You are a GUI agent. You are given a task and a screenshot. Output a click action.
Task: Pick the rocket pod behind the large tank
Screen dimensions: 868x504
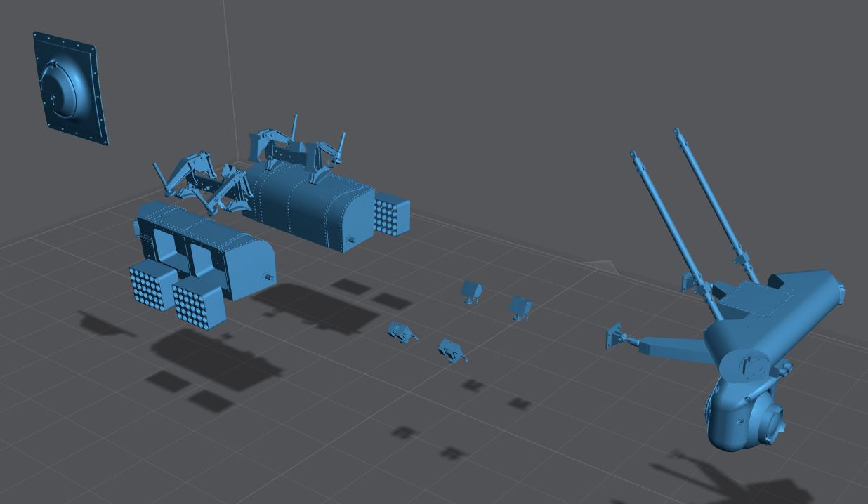391,215
